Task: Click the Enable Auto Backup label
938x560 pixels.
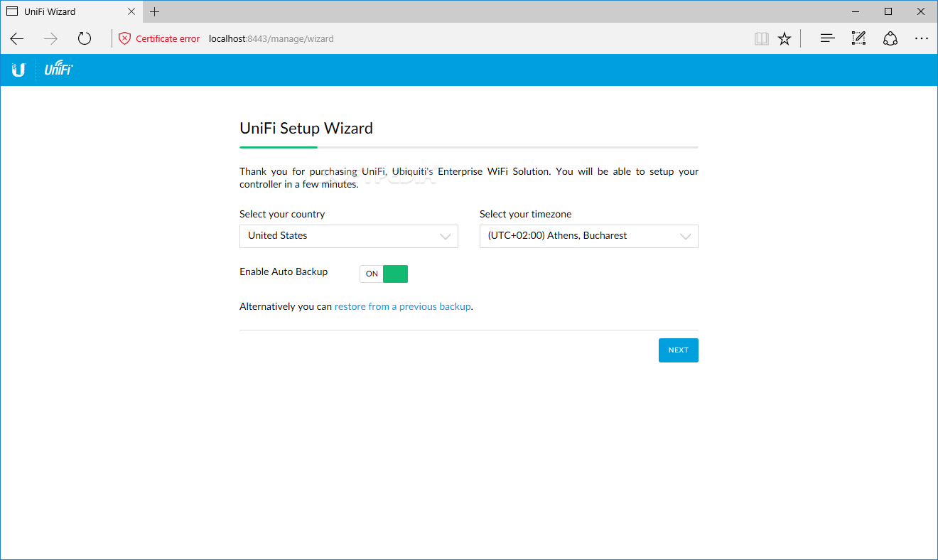Action: [284, 271]
